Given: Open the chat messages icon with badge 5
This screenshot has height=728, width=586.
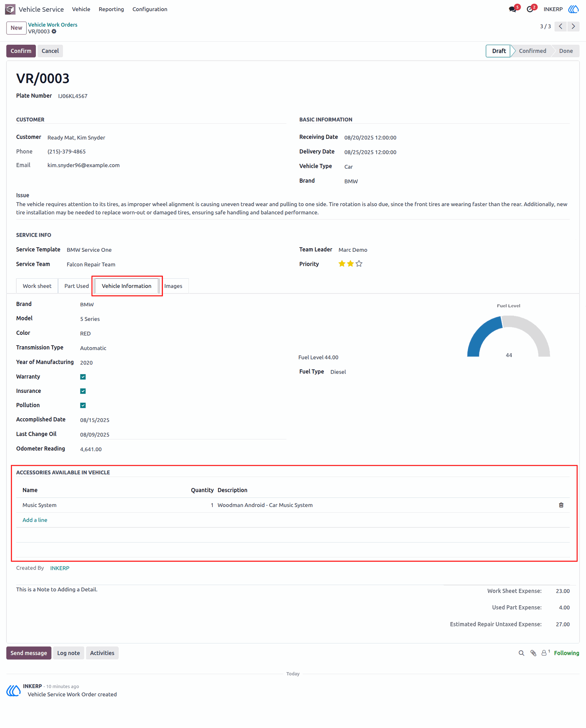Looking at the screenshot, I should 512,9.
